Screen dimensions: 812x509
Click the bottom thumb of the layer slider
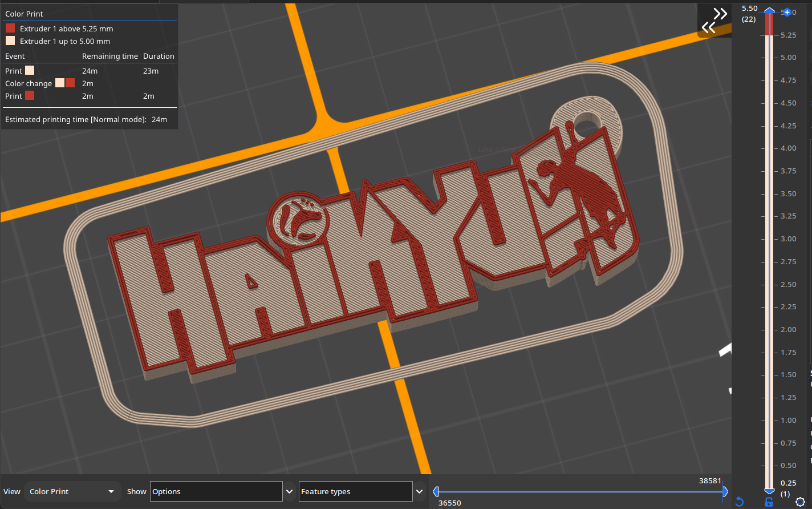click(x=769, y=490)
